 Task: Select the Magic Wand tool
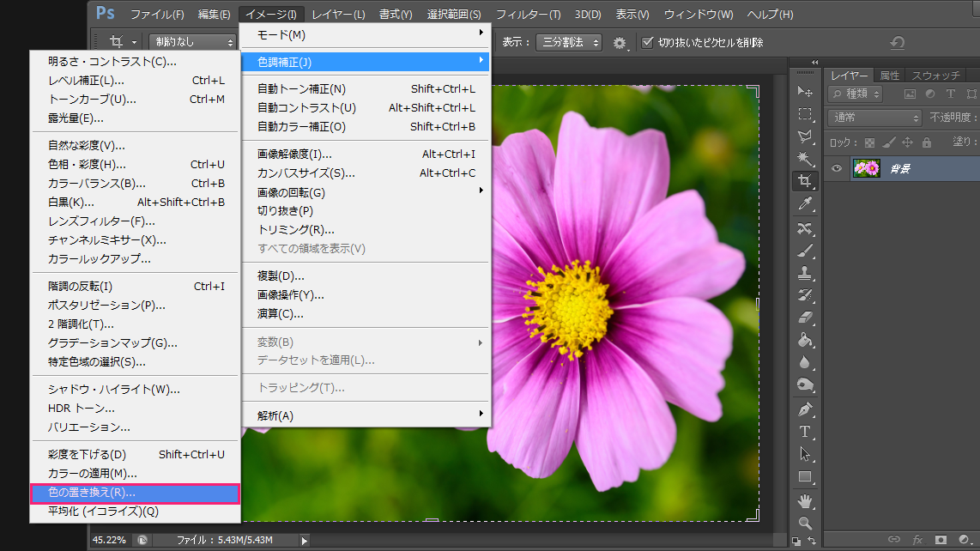(805, 159)
